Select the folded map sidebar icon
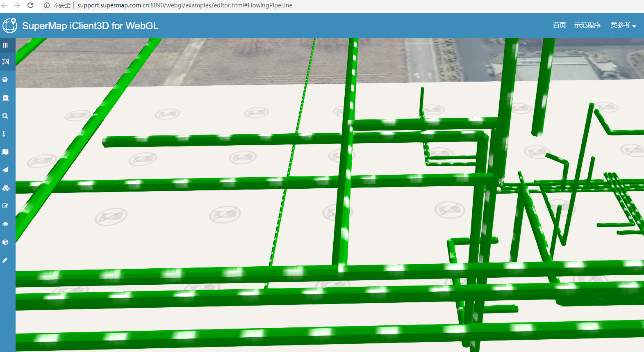644x352 pixels. [5, 152]
